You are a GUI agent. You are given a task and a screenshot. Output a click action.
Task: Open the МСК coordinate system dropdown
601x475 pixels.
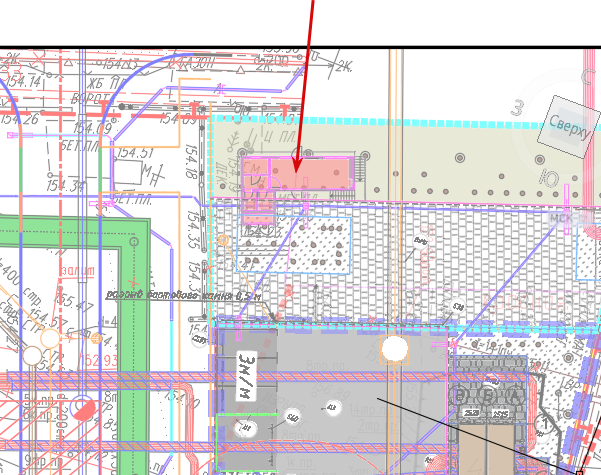pos(568,219)
